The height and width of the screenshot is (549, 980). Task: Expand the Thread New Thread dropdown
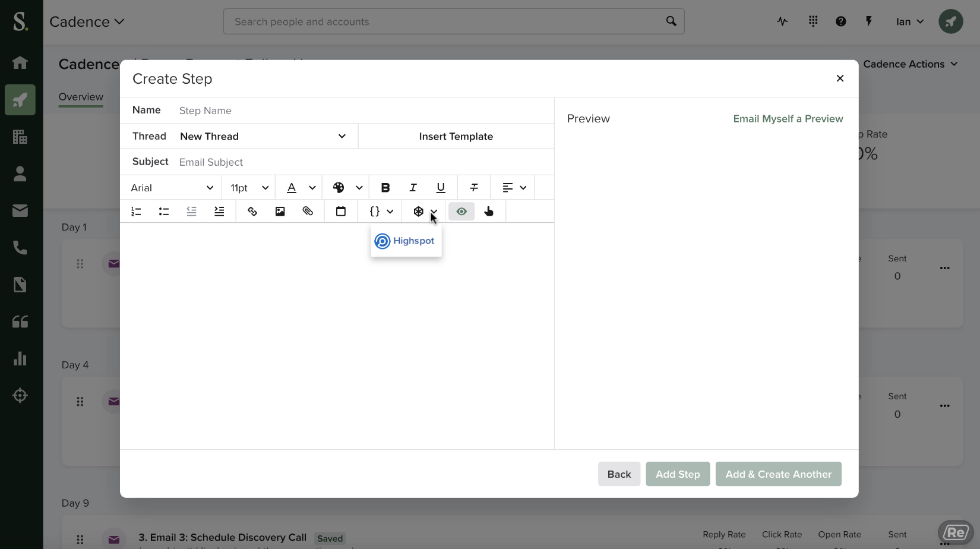(x=263, y=136)
